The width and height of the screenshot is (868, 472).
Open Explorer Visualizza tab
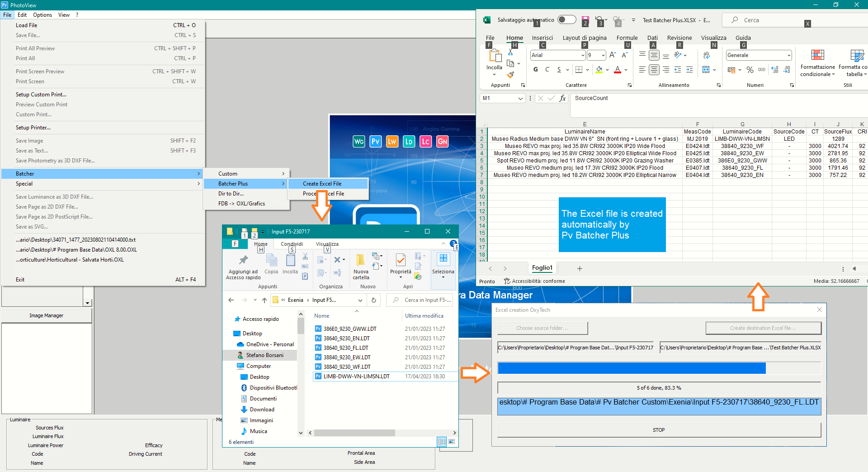[327, 244]
